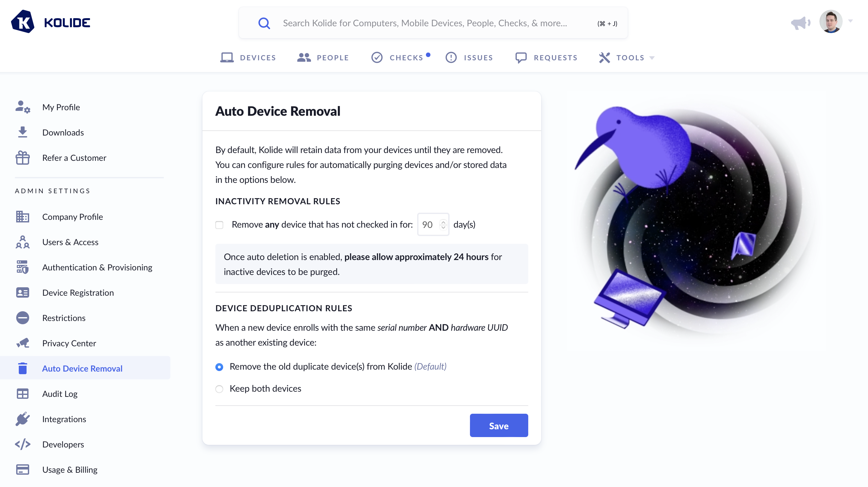This screenshot has height=487, width=868.
Task: Click the Developers code icon
Action: click(23, 444)
